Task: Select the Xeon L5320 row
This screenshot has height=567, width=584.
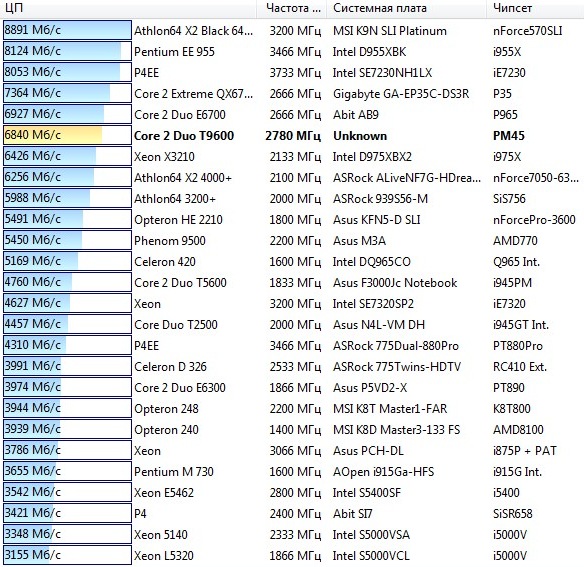Action: (292, 555)
